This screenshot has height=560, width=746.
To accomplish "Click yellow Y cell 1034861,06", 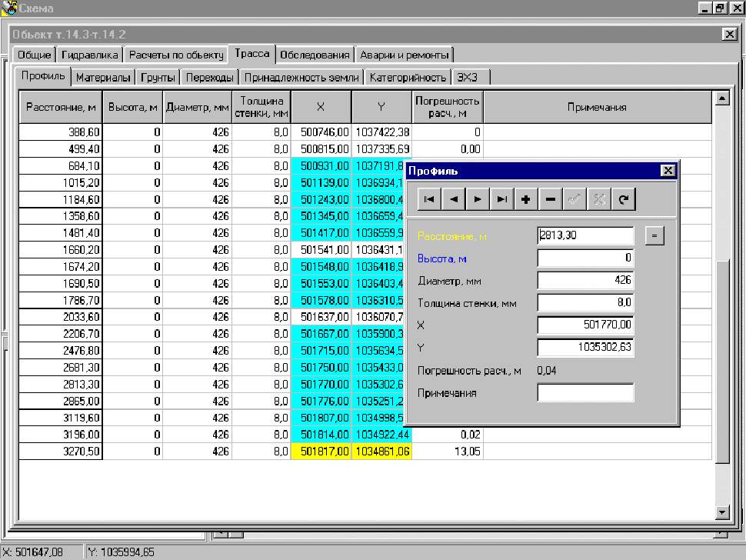I will coord(381,452).
